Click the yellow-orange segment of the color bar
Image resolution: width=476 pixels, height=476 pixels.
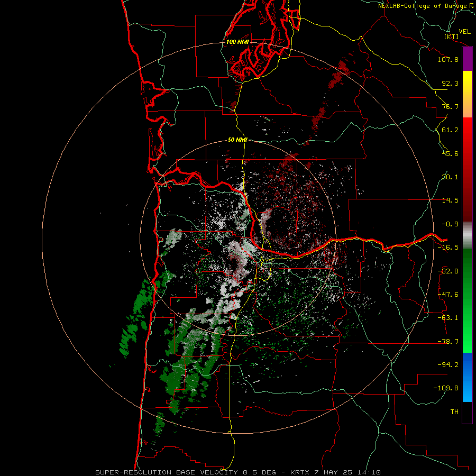(467, 94)
